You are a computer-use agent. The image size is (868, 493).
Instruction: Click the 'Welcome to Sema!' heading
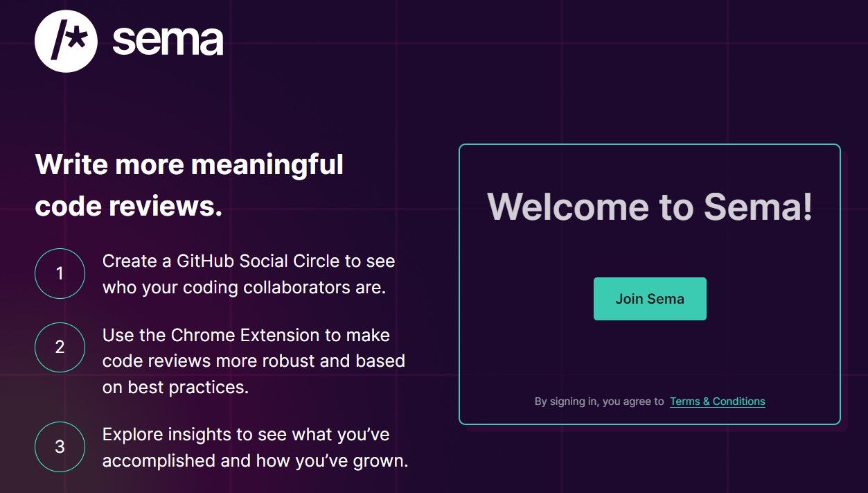point(649,207)
